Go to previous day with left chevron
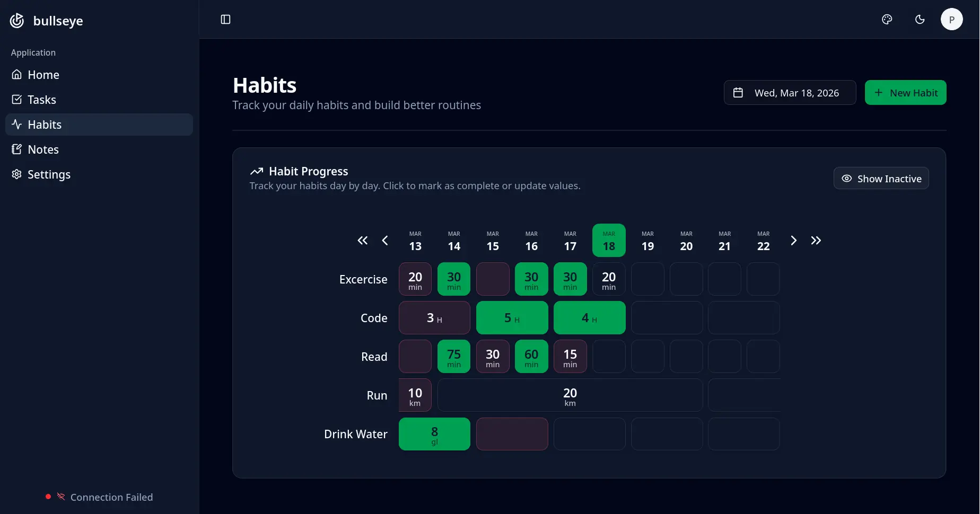The width and height of the screenshot is (980, 514). coord(385,241)
